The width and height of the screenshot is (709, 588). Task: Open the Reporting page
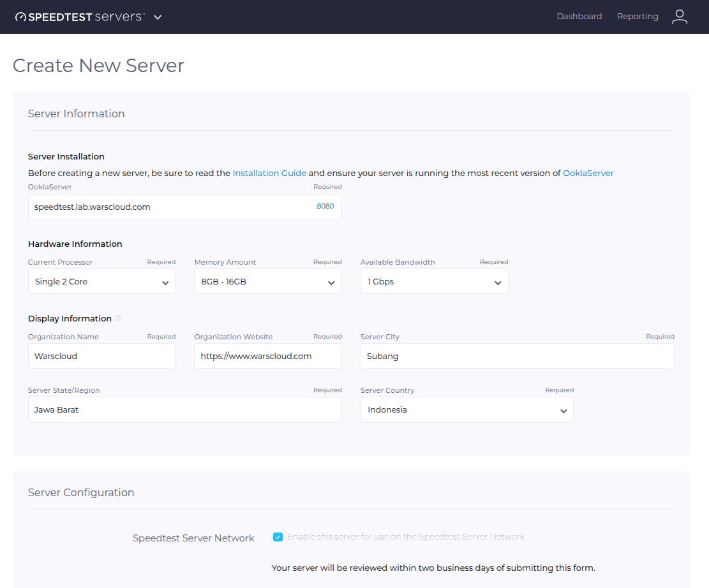tap(638, 16)
